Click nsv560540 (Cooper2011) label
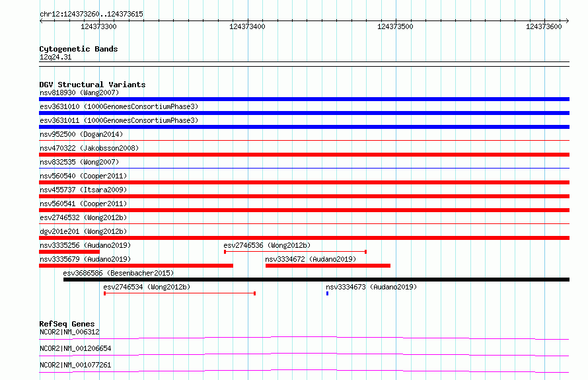Image resolution: width=588 pixels, height=380 pixels. click(83, 176)
